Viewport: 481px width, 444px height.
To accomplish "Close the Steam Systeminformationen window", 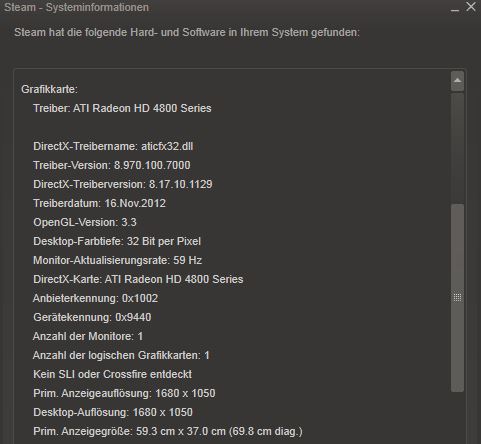I will [471, 7].
